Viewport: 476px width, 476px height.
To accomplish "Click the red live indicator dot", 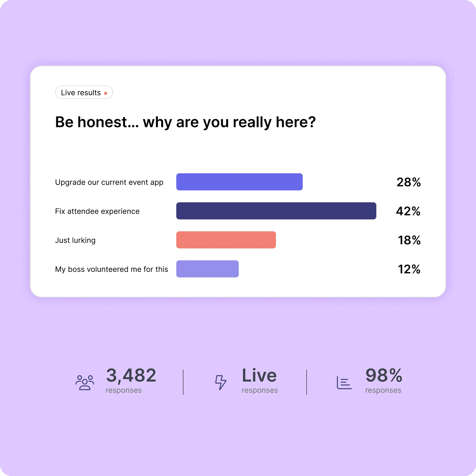I will click(x=105, y=93).
